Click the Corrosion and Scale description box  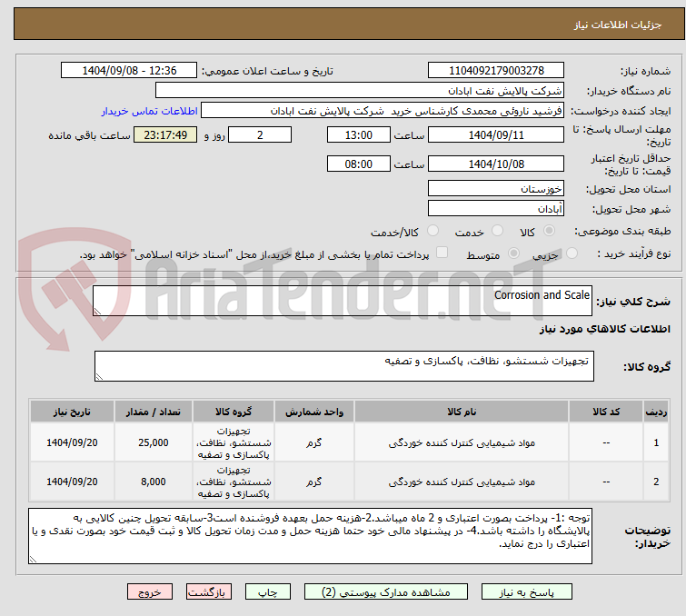343,301
